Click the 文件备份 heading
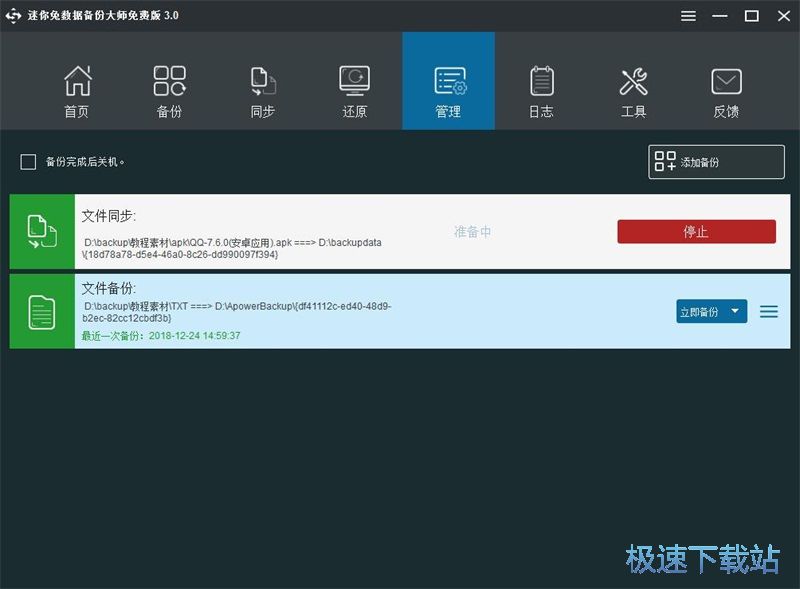 109,288
